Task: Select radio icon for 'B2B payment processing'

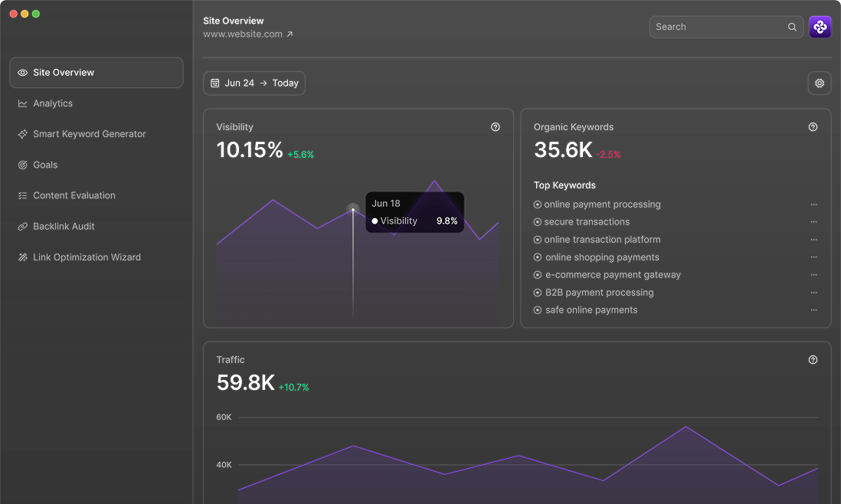Action: [538, 293]
